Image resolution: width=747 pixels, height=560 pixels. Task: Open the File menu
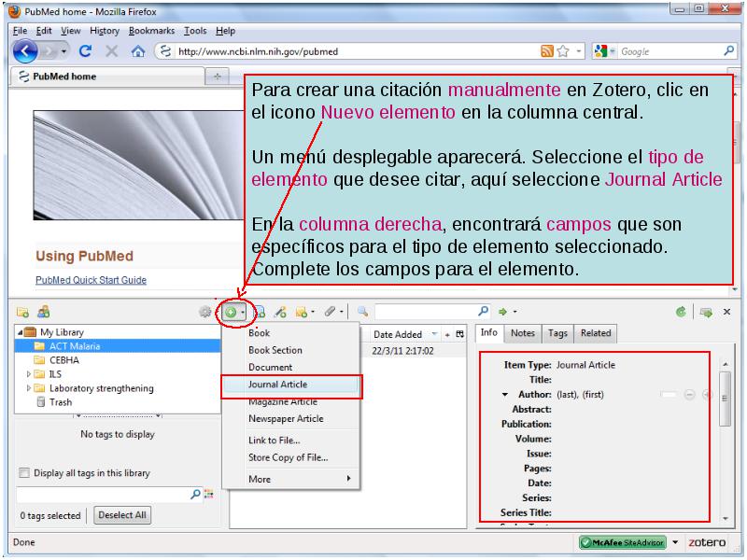(x=20, y=31)
